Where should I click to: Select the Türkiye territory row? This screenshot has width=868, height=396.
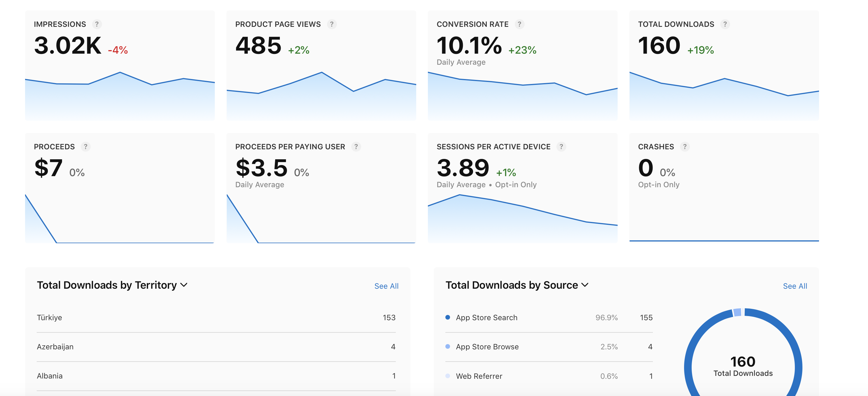click(216, 318)
